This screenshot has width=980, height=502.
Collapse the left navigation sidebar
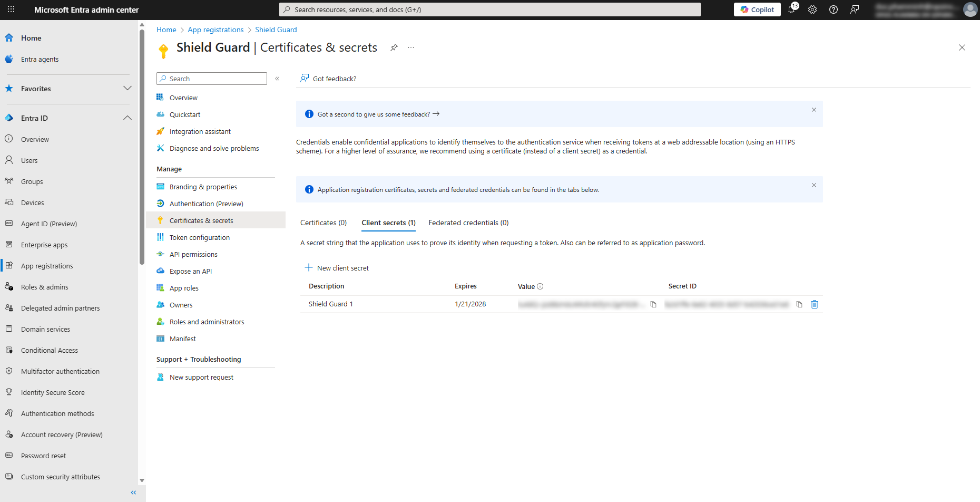(x=133, y=493)
